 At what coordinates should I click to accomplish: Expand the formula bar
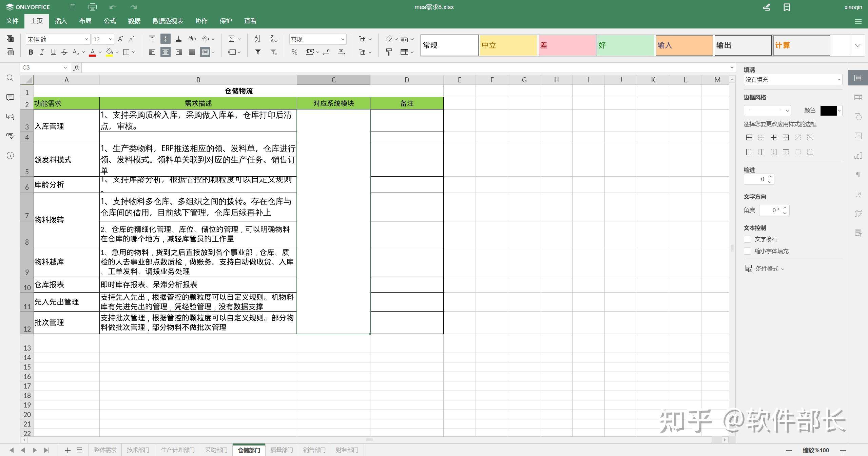coord(732,67)
